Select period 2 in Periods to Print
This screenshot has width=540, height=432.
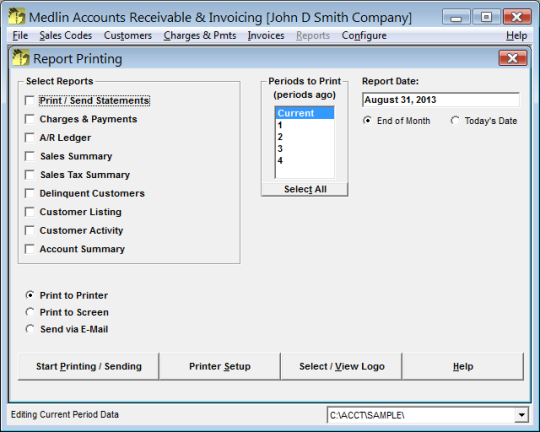305,137
